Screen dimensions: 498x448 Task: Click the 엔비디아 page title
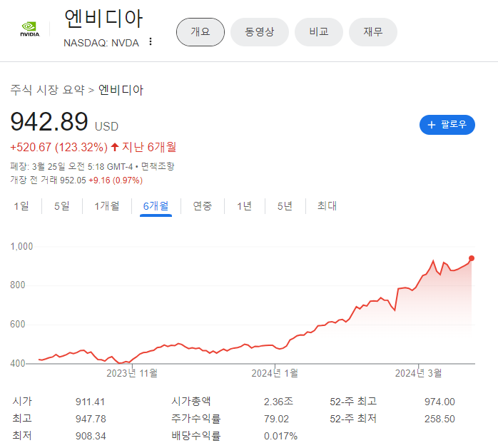click(103, 19)
